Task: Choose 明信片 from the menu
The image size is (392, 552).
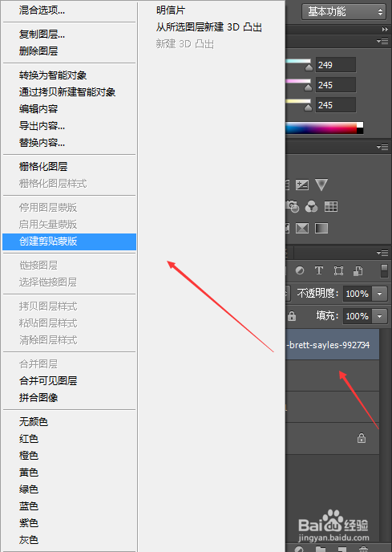Action: pyautogui.click(x=171, y=10)
